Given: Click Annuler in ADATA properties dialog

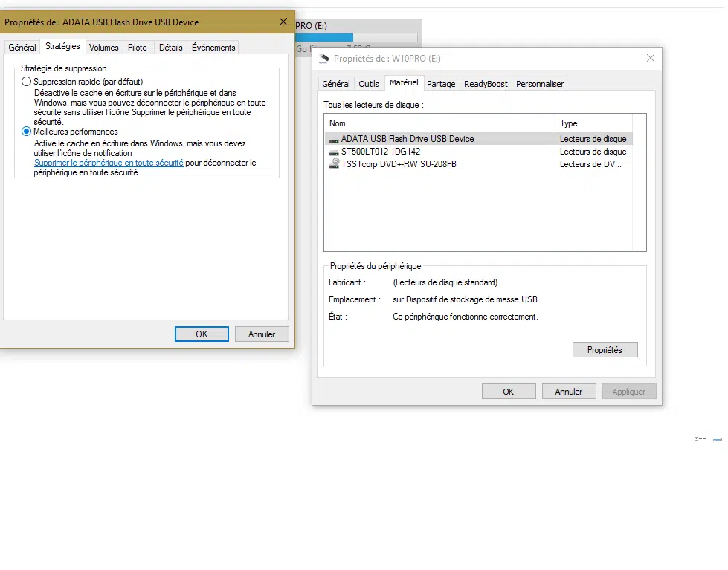Looking at the screenshot, I should [262, 334].
